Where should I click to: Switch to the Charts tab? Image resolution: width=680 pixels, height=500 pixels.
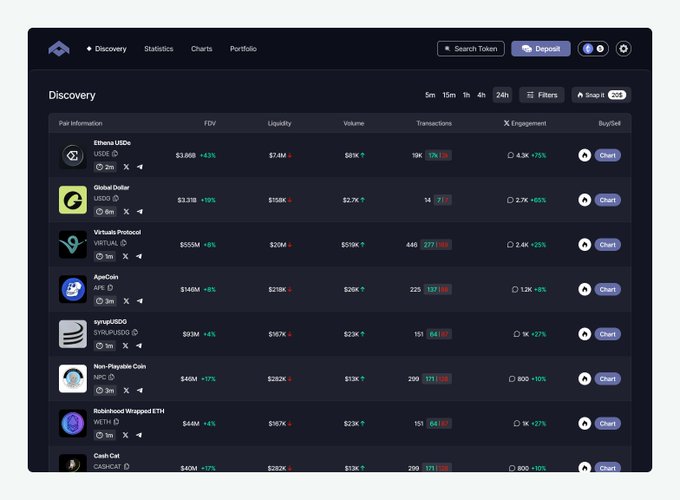[x=202, y=49]
